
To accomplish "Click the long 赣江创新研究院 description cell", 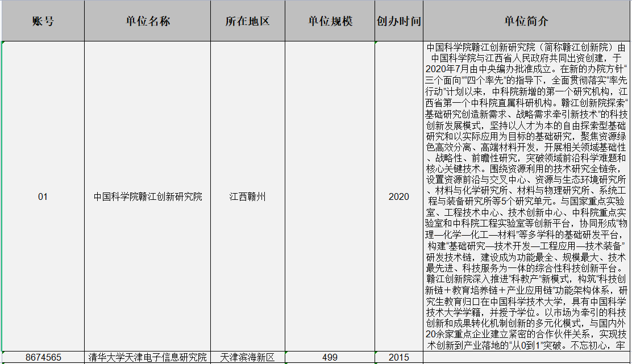I will click(526, 197).
